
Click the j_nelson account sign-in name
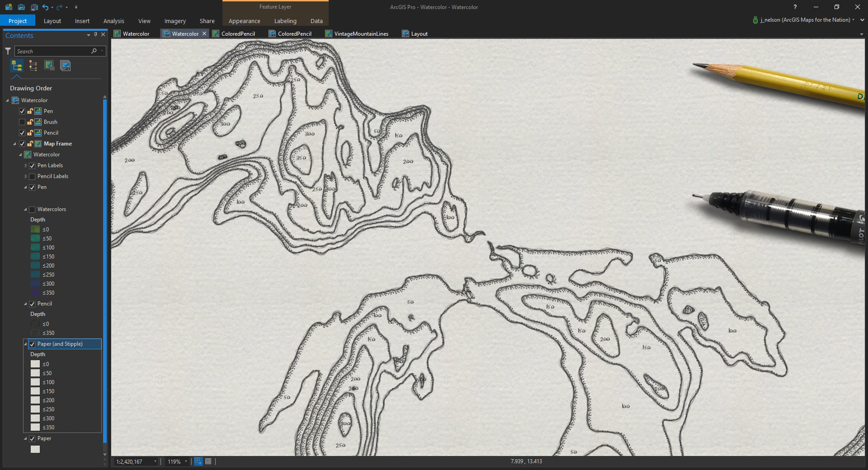(805, 20)
